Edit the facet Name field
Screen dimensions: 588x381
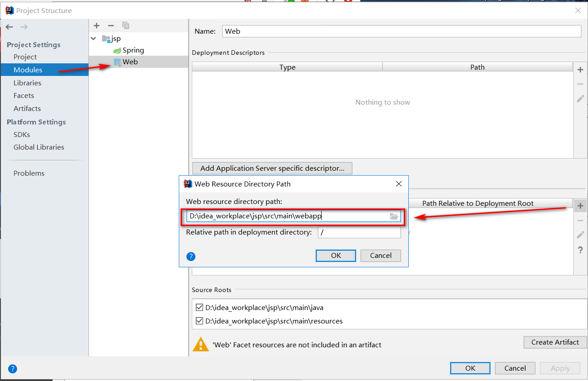pos(401,31)
